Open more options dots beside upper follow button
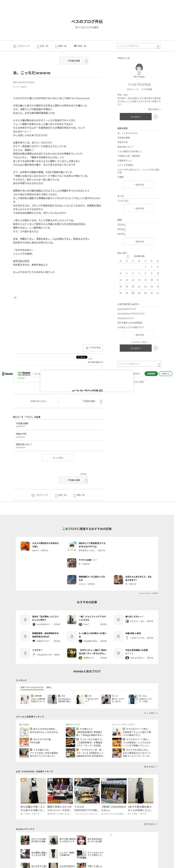 156,117
